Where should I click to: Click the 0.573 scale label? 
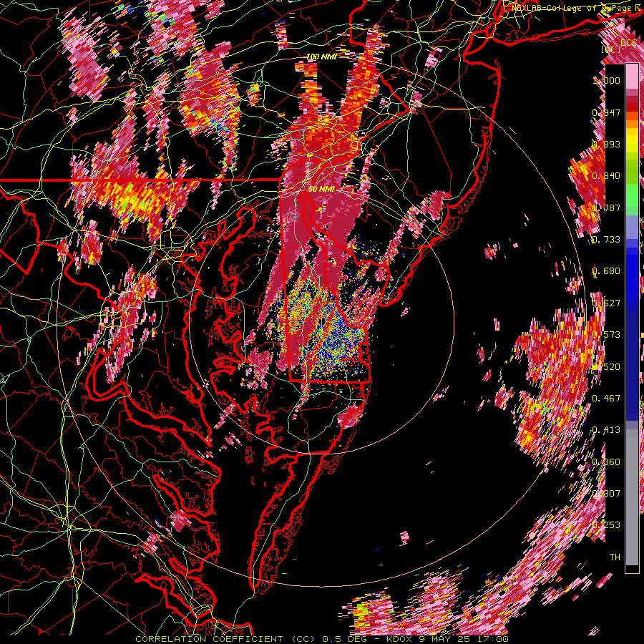[606, 334]
